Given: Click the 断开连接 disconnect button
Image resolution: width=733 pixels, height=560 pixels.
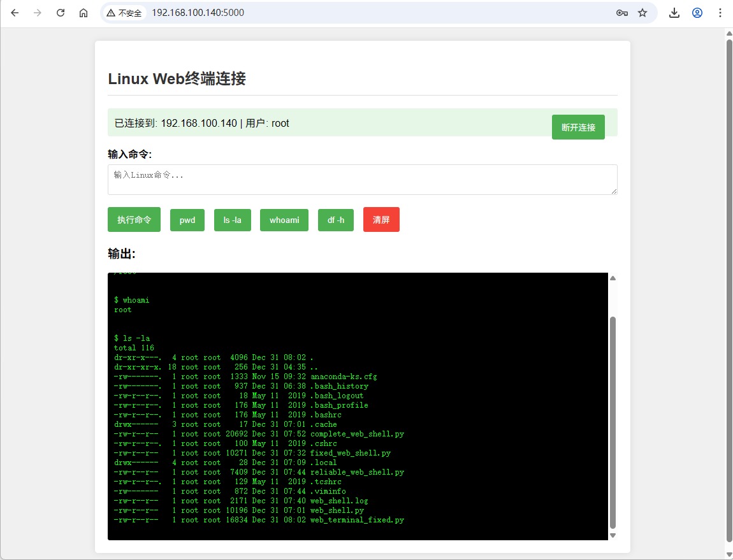Looking at the screenshot, I should tap(578, 127).
